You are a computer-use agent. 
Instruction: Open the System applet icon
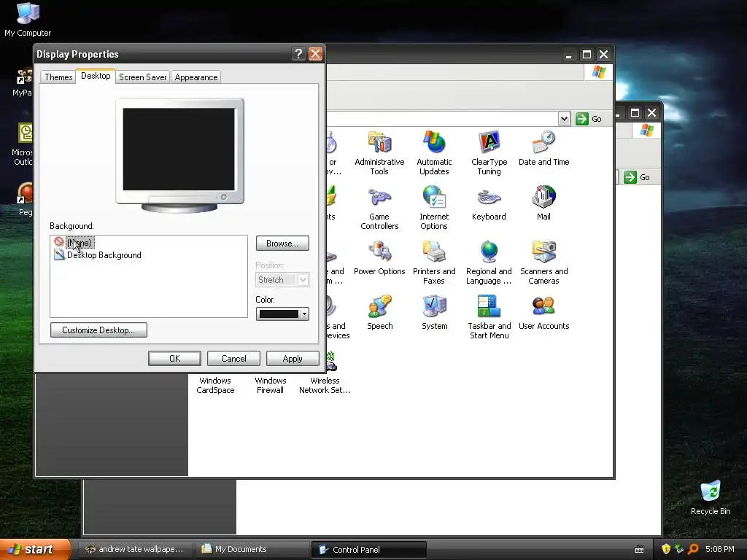(x=435, y=312)
